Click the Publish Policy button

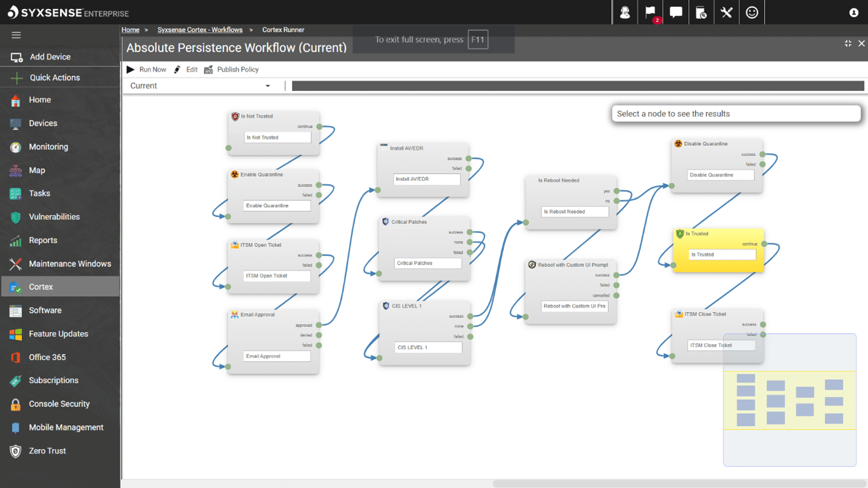[231, 70]
